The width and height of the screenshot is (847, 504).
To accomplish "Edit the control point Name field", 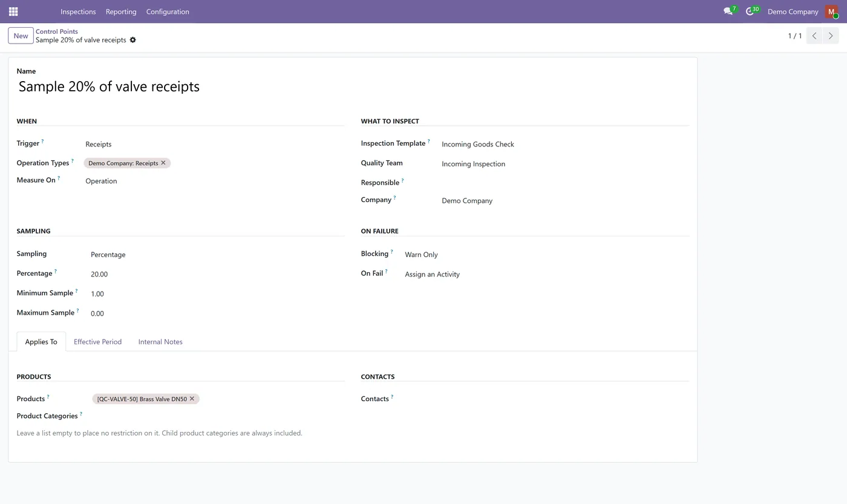I will [x=353, y=87].
